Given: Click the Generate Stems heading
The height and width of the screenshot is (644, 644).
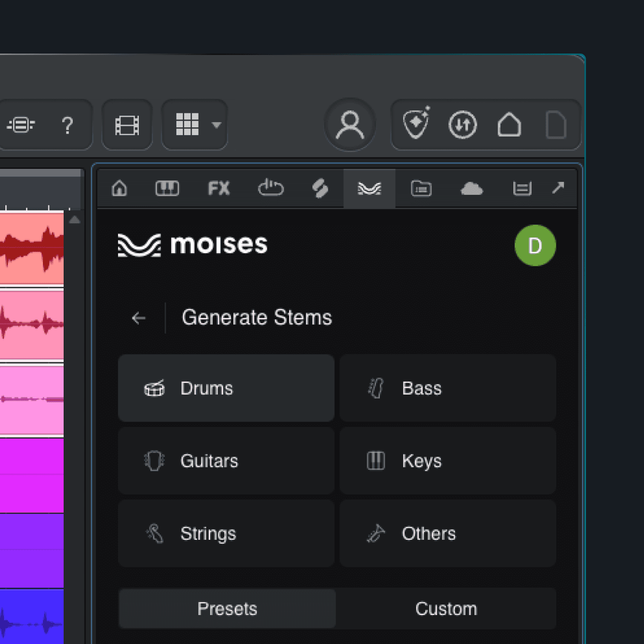Looking at the screenshot, I should coord(257,317).
